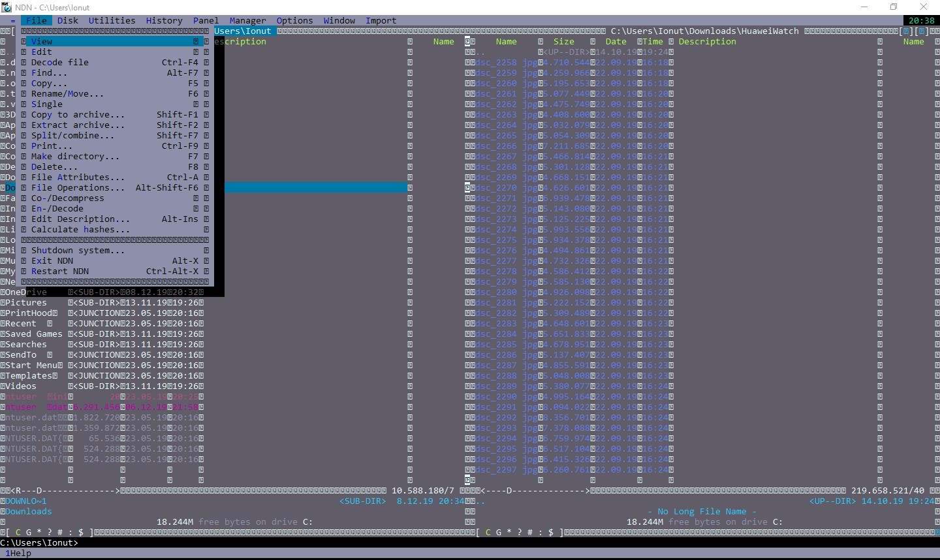Click the command line prompt C:\Users\Ionut>
The width and height of the screenshot is (940, 560).
pos(39,542)
